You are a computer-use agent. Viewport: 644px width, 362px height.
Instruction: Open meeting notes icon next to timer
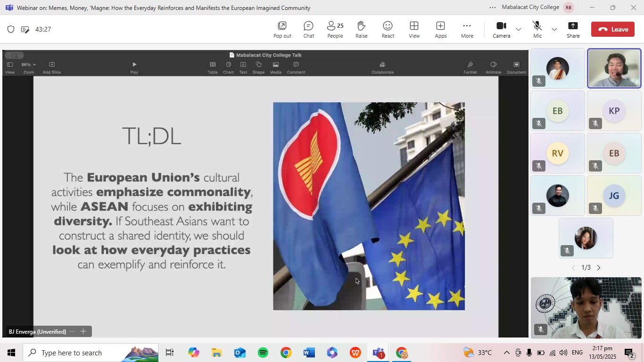pos(25,29)
